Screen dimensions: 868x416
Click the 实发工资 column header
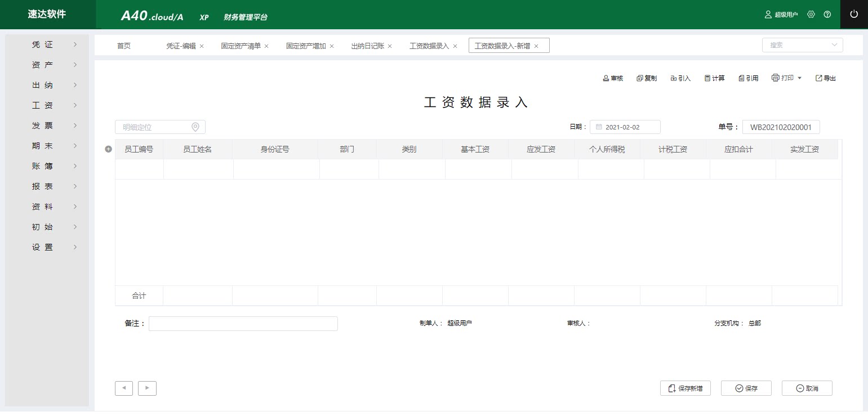pyautogui.click(x=804, y=149)
